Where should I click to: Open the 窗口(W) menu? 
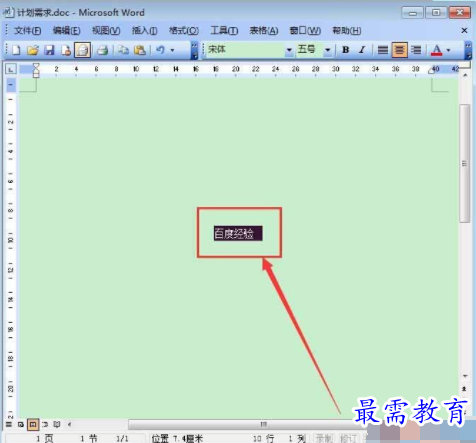(305, 31)
